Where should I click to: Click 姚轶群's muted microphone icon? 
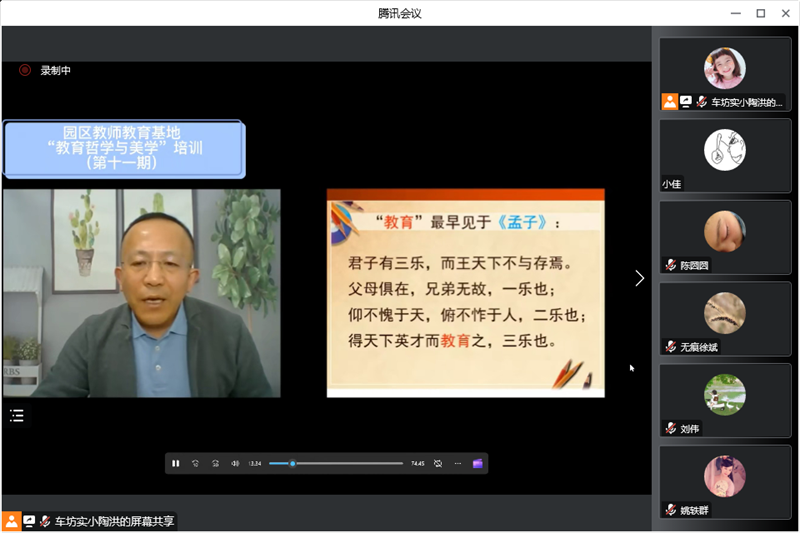(x=670, y=510)
